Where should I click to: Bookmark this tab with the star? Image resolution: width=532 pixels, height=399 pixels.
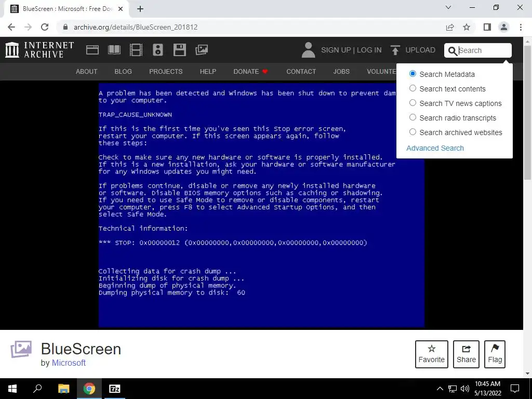[467, 27]
